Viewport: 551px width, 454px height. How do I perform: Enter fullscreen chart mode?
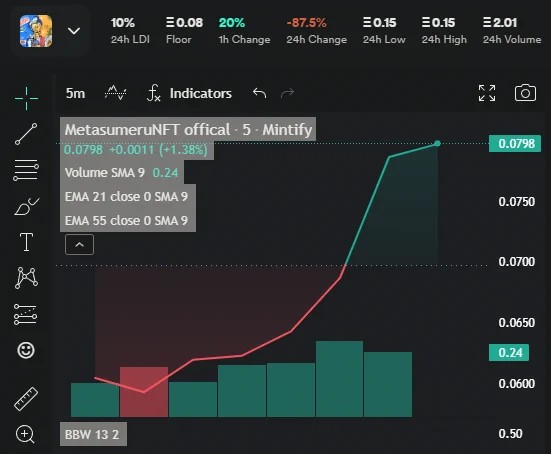tap(487, 93)
